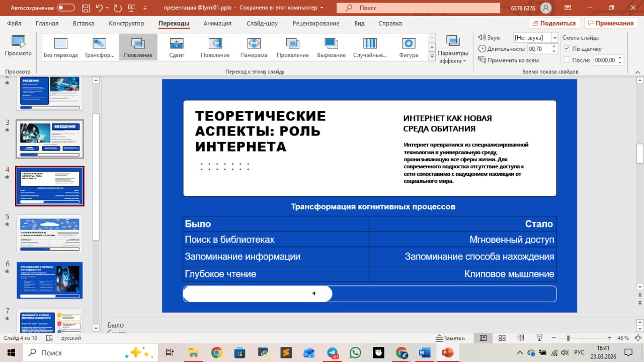Click the slide title 'ТЕОРЕТИЧЕСКИЕ АСПЕКТЫ'
The image size is (644, 362).
click(261, 131)
